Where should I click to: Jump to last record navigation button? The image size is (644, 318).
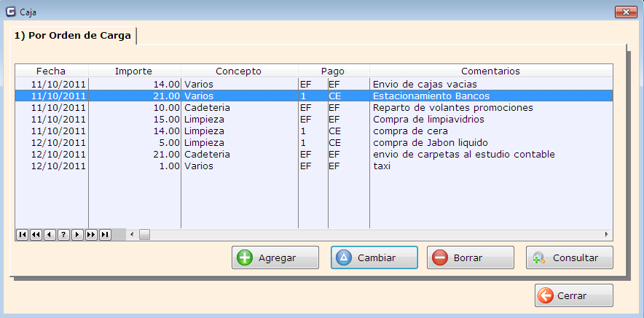pos(105,235)
